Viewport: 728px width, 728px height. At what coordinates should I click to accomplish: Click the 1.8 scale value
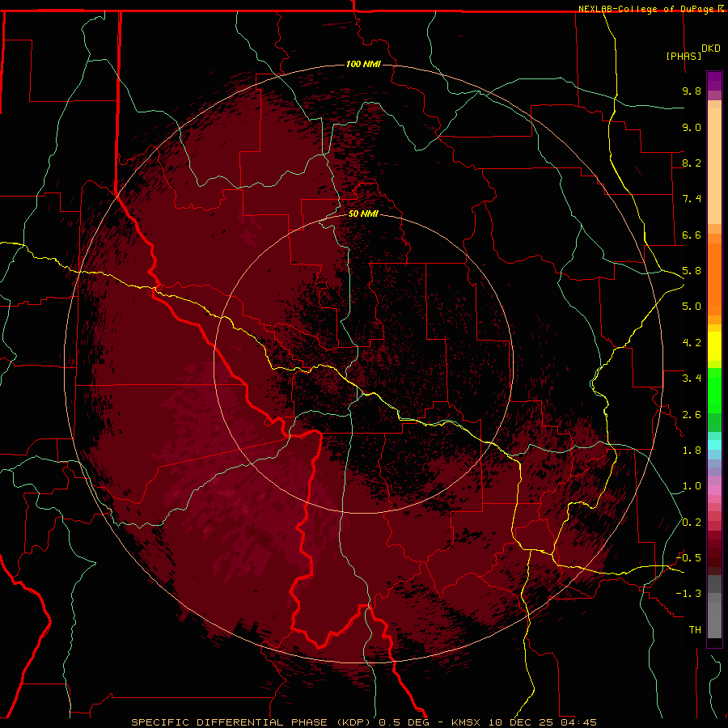pos(692,451)
